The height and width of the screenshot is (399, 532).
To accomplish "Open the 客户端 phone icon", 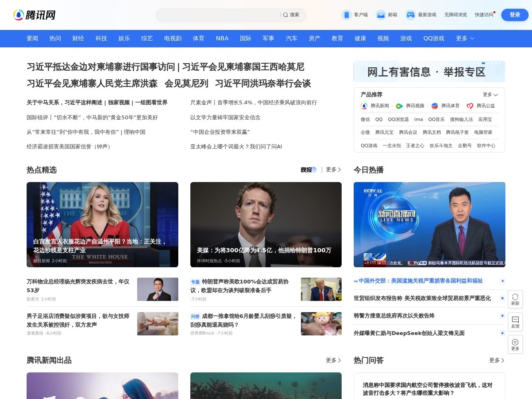I will pyautogui.click(x=346, y=15).
